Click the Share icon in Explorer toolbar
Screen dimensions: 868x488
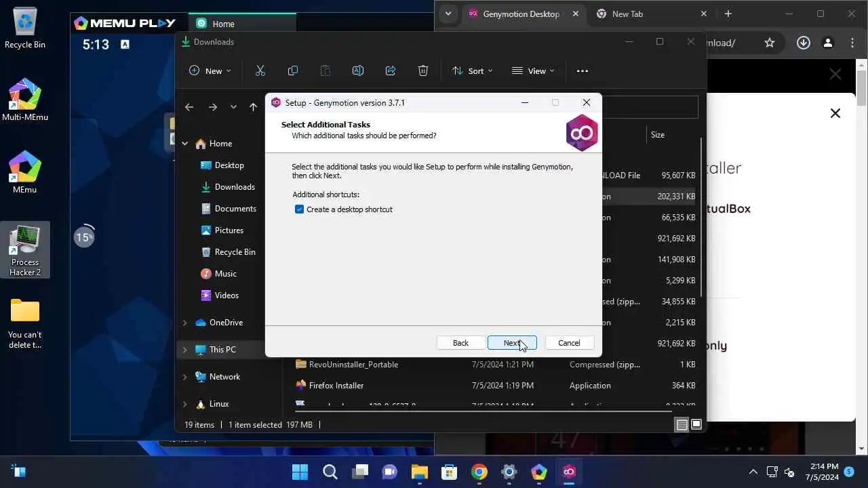(x=391, y=70)
